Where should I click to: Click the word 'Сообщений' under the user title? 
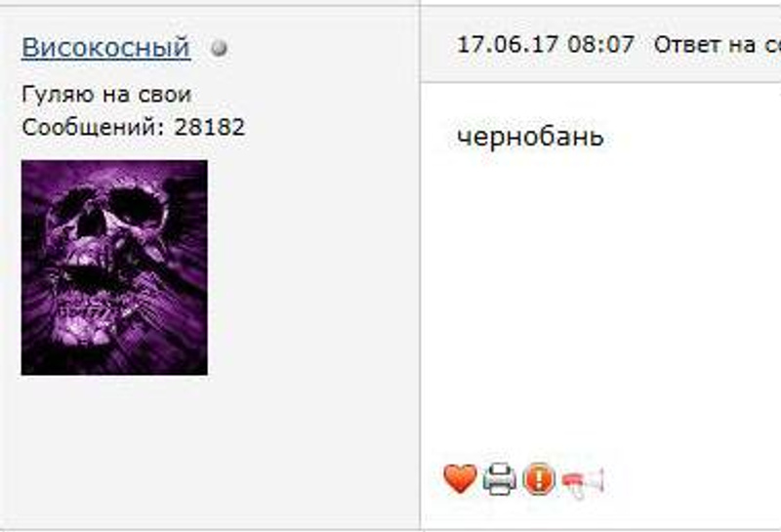click(x=90, y=128)
